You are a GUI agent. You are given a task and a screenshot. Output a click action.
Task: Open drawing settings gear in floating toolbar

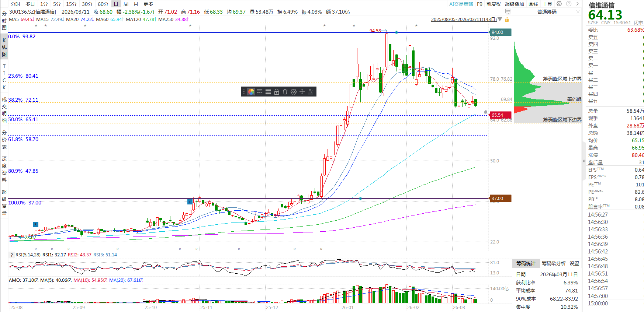click(x=294, y=92)
